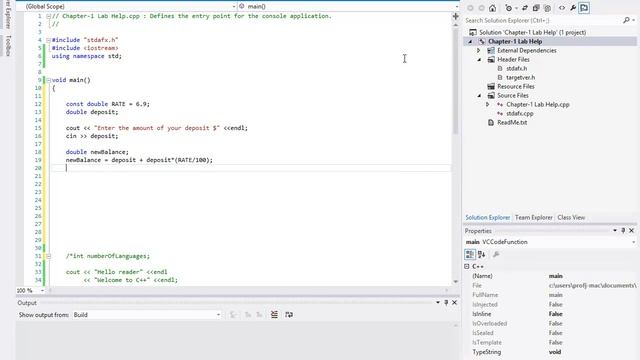
Task: Switch to the Solution Explorer tab
Action: 488,218
